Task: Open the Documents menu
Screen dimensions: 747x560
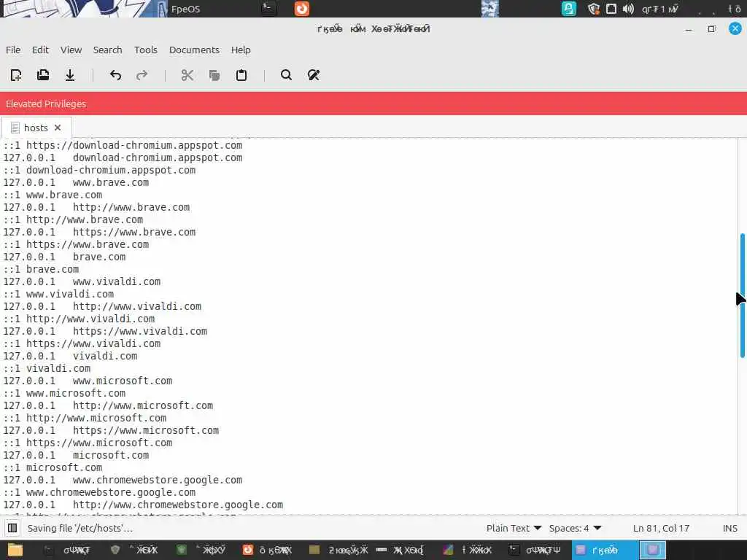Action: pos(194,50)
